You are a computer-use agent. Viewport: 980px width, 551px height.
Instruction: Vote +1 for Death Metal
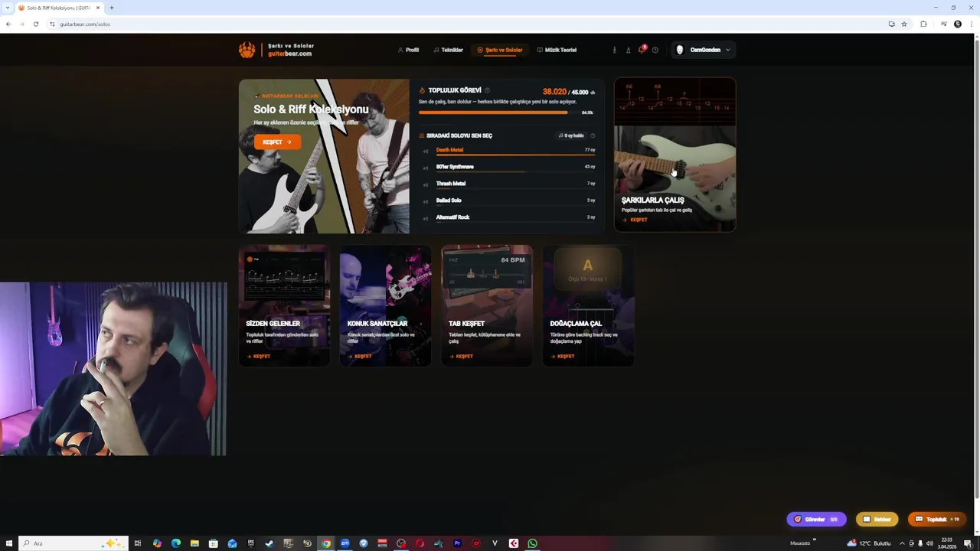pos(426,151)
